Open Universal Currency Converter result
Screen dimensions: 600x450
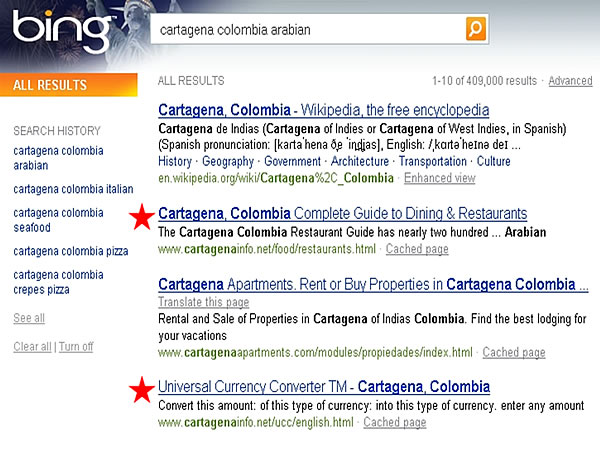(324, 387)
